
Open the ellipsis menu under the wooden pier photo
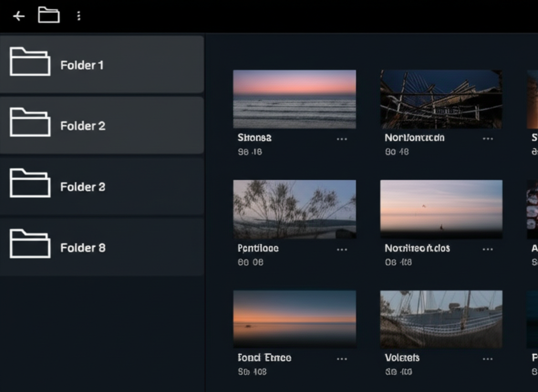[x=488, y=139]
